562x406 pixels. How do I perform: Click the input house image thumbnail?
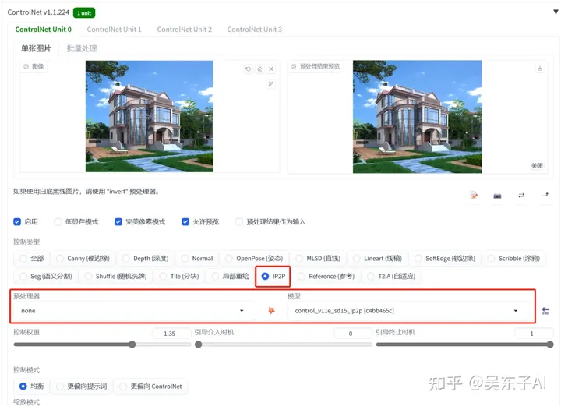[x=149, y=116]
